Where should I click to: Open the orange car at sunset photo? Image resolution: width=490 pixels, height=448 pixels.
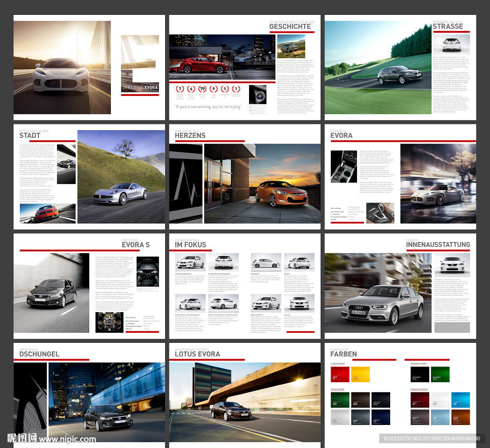(262, 183)
